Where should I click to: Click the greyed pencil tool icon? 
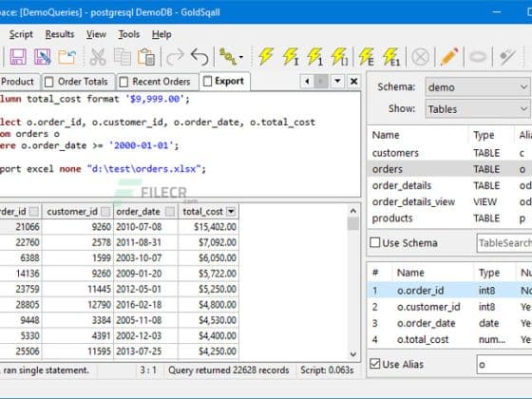coord(507,57)
